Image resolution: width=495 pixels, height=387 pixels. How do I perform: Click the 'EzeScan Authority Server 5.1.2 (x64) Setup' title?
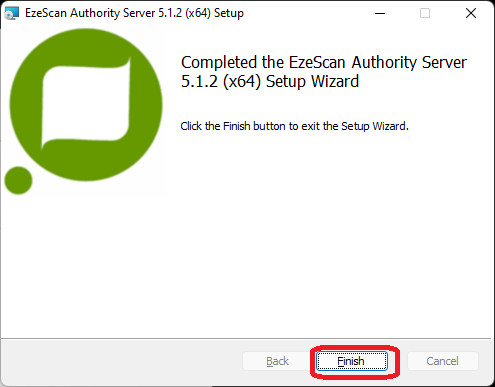point(134,13)
